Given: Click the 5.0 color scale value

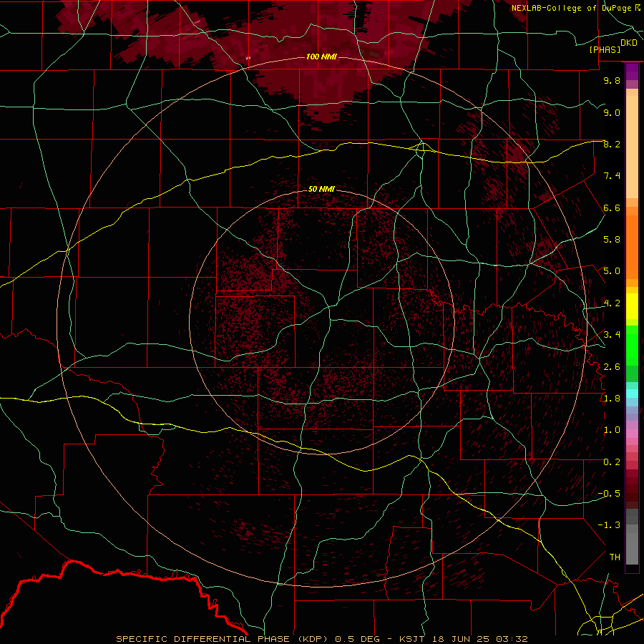Looking at the screenshot, I should click(612, 271).
